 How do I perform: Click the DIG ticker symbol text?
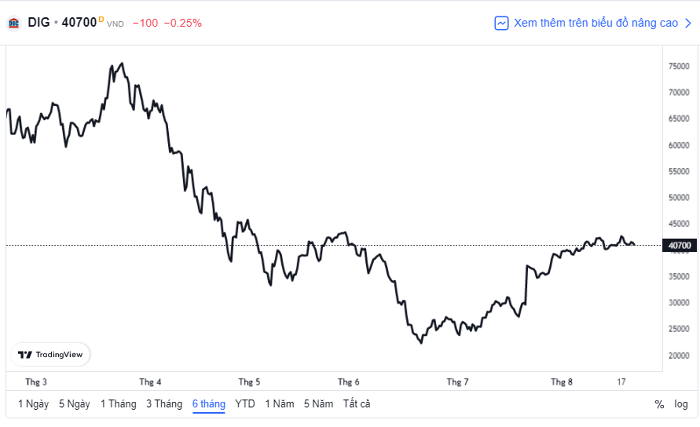pos(39,22)
